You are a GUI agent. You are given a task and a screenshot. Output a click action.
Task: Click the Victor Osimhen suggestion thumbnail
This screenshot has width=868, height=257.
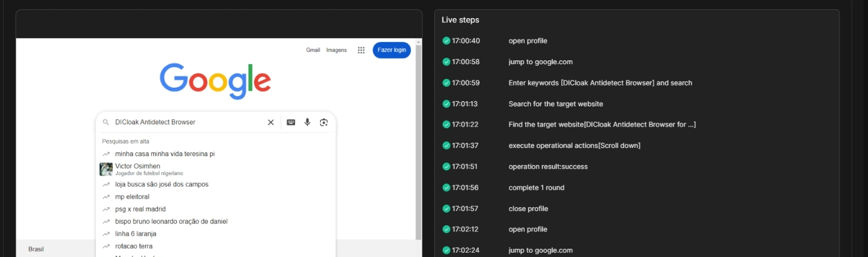(106, 169)
